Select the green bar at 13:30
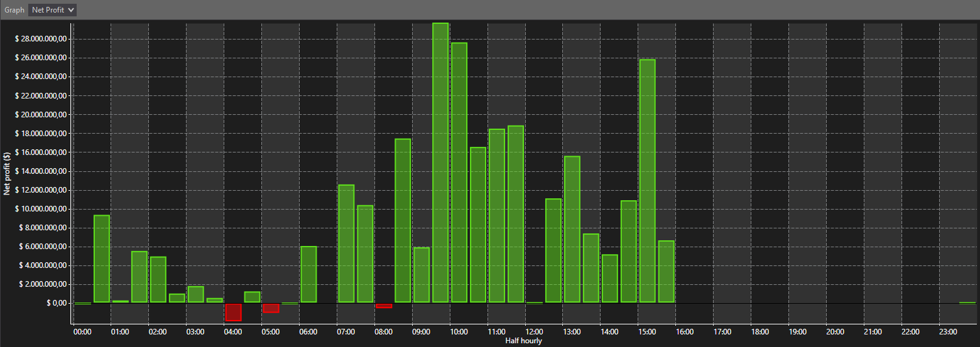980x347 pixels. [x=591, y=269]
